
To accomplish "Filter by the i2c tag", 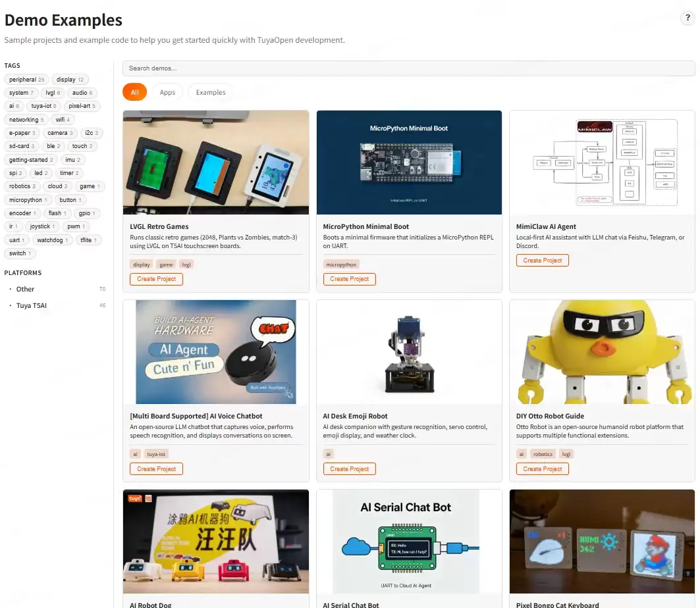I will tap(92, 133).
